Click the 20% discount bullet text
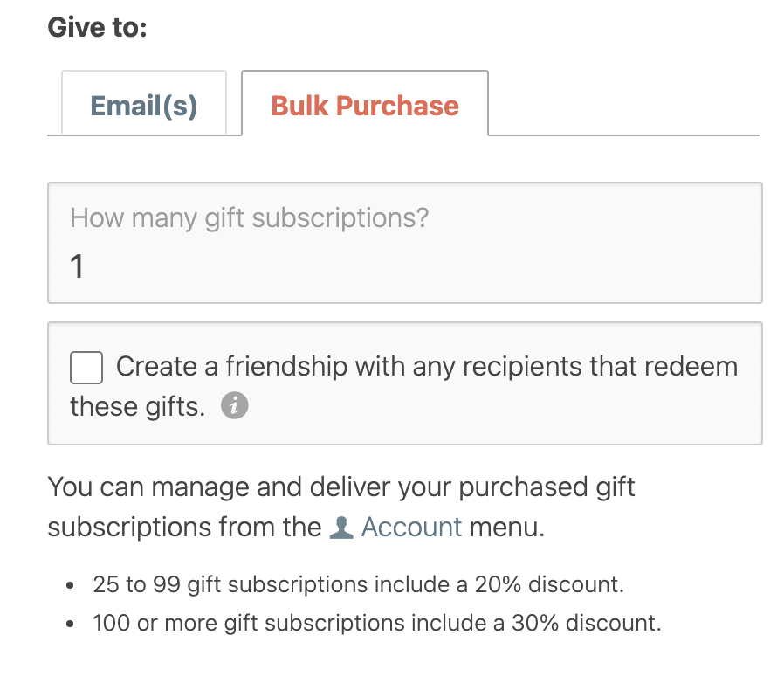 358,584
